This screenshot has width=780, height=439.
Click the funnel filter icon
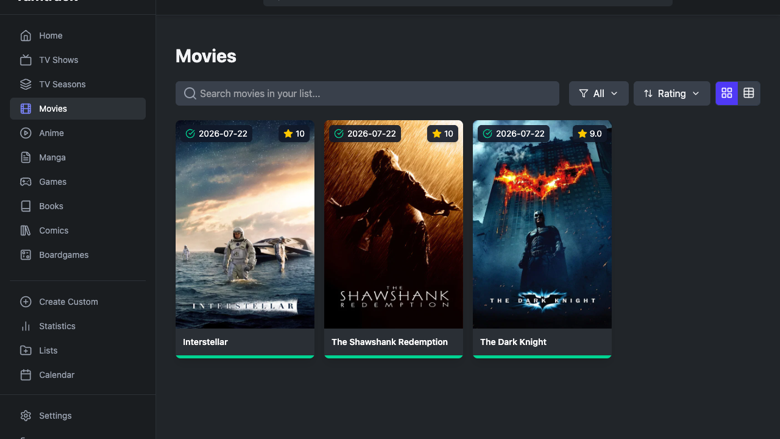[x=584, y=93]
